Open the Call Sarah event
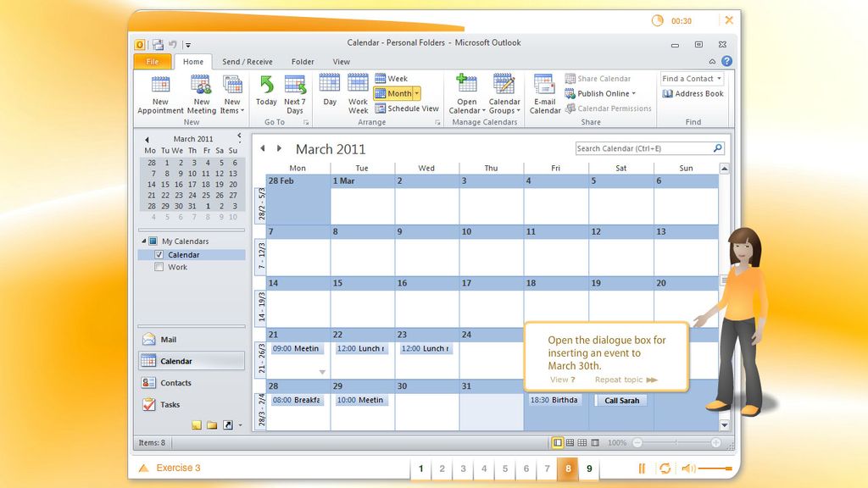The image size is (868, 488). pos(621,401)
